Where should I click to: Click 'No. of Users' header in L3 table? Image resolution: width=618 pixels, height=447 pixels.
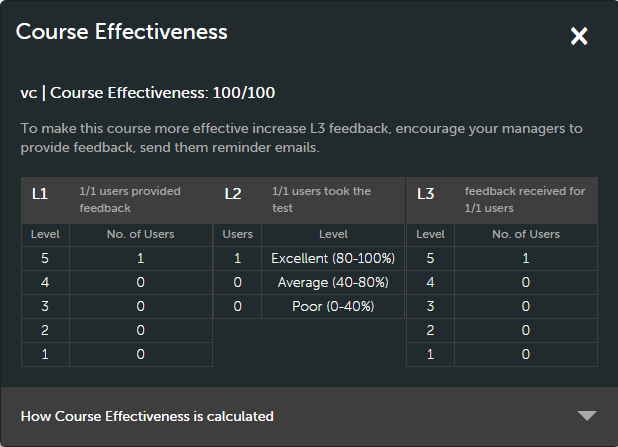tap(525, 234)
